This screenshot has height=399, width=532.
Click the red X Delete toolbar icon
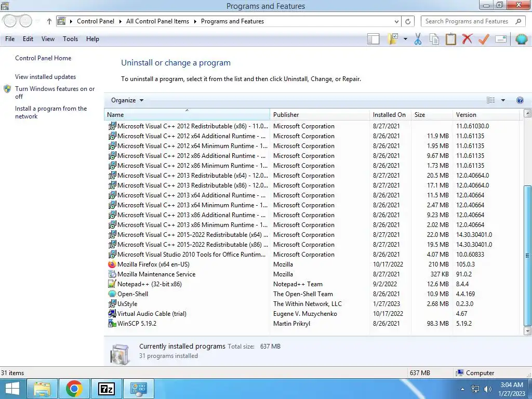[x=467, y=38]
